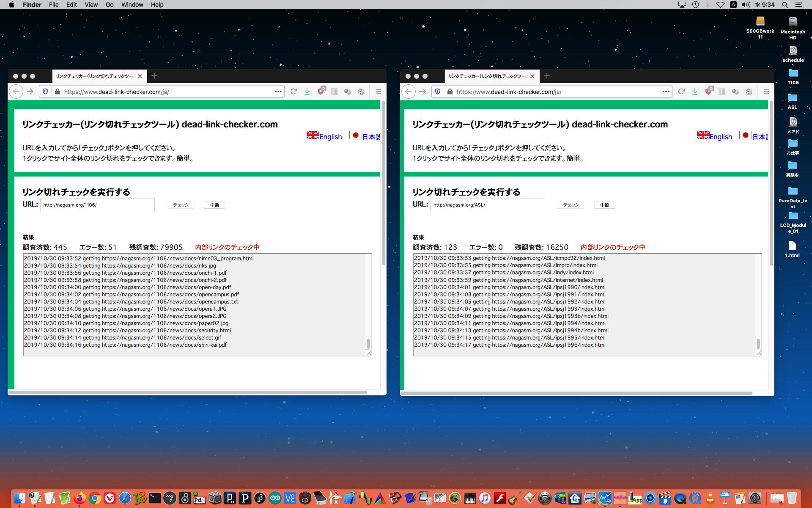Open page actions dots in right address bar
Screen dimensions: 812x508
[x=666, y=91]
